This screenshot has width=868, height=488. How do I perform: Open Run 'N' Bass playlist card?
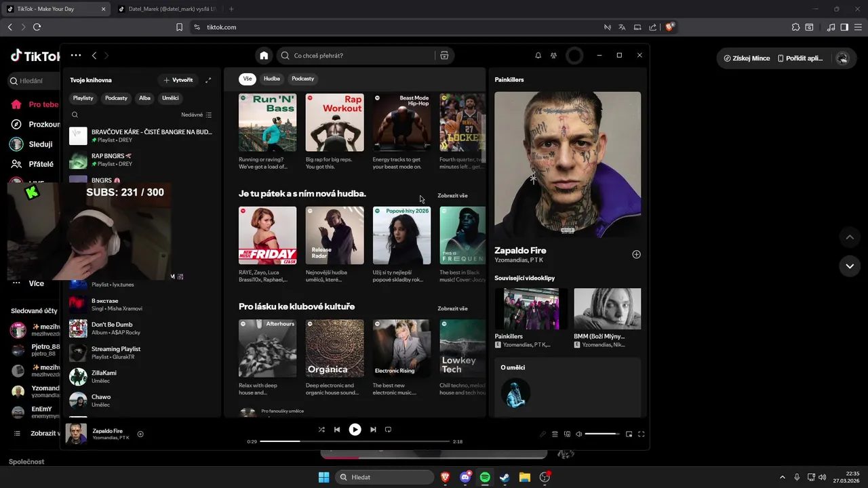tap(267, 132)
